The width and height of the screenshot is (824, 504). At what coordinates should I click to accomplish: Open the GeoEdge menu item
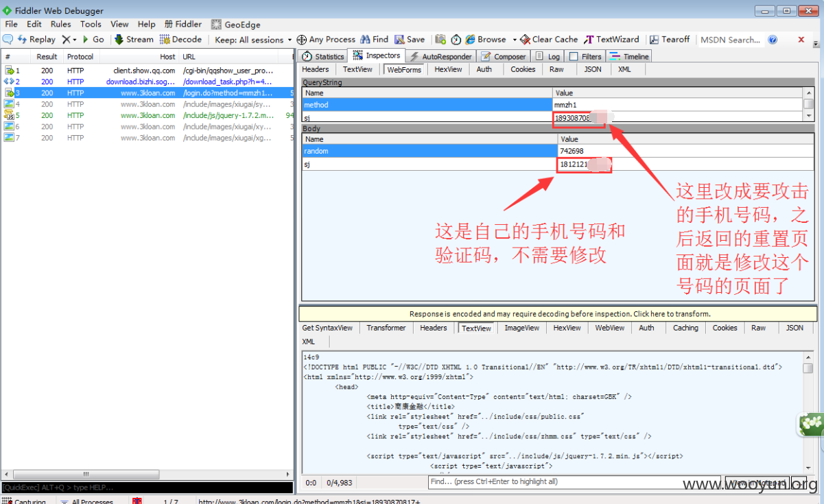[x=236, y=24]
